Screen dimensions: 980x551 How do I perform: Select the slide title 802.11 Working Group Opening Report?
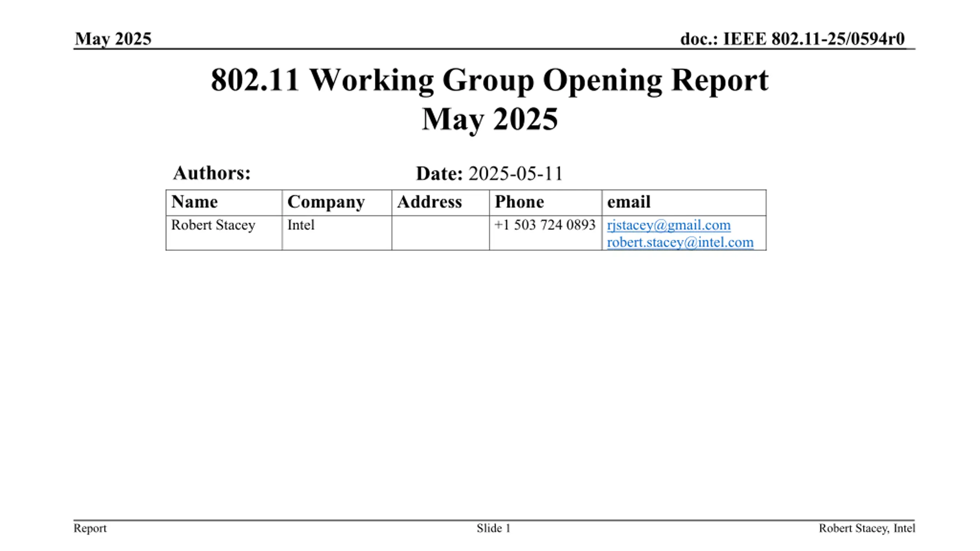[x=490, y=80]
